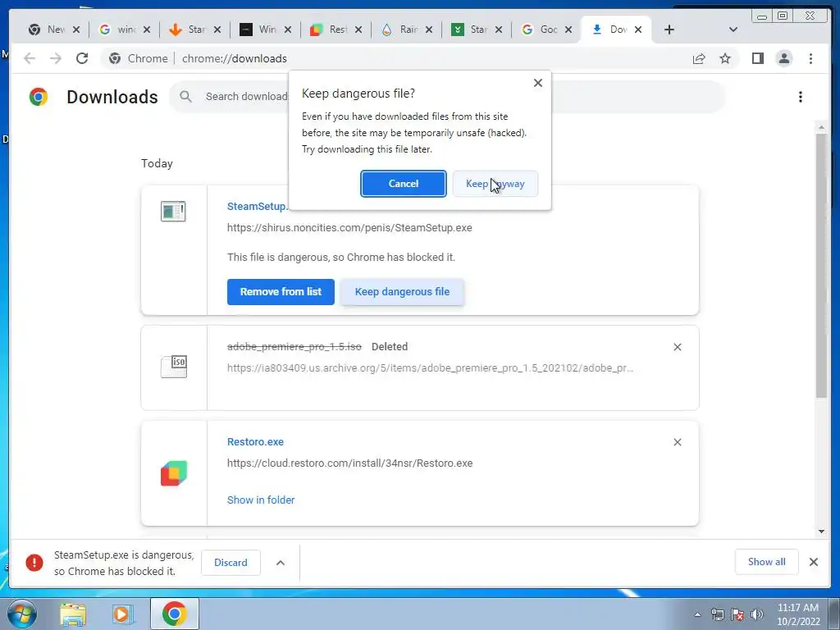Click the network tray icon

pos(717,614)
